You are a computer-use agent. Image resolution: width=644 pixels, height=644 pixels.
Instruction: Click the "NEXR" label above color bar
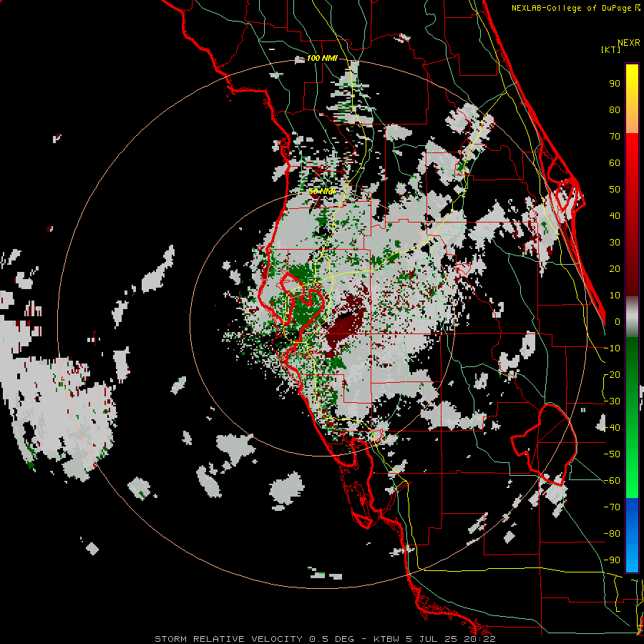coord(629,43)
